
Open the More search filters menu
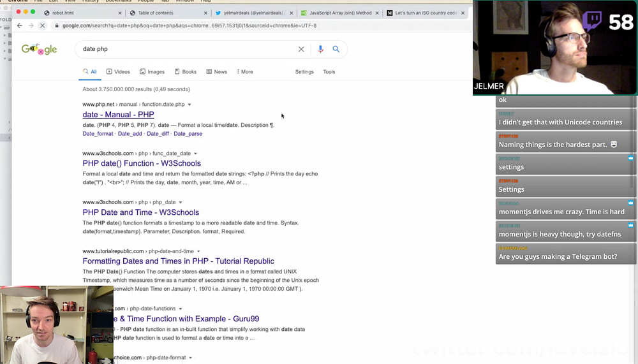tap(245, 71)
